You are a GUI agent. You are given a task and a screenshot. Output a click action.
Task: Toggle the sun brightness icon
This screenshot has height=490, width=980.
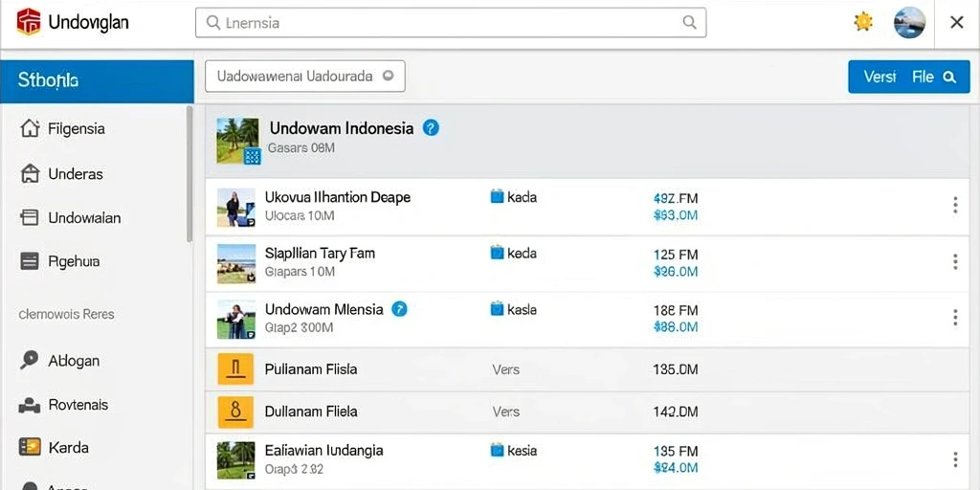[x=863, y=23]
